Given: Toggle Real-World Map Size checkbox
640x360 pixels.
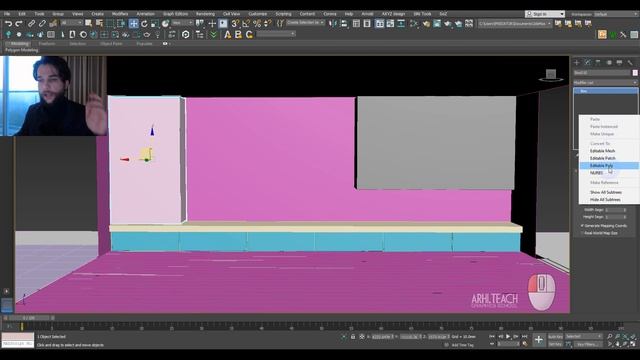Looking at the screenshot, I should 582,233.
